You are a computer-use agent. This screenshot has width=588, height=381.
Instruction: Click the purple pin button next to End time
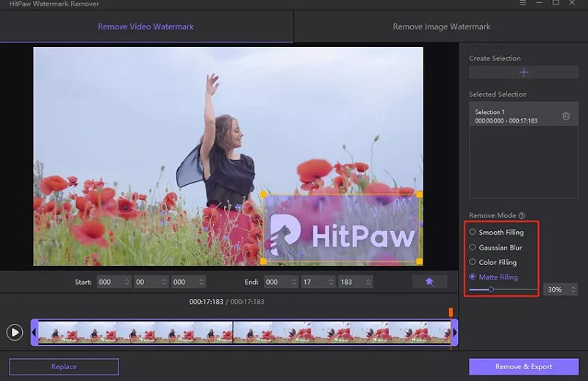pyautogui.click(x=429, y=282)
